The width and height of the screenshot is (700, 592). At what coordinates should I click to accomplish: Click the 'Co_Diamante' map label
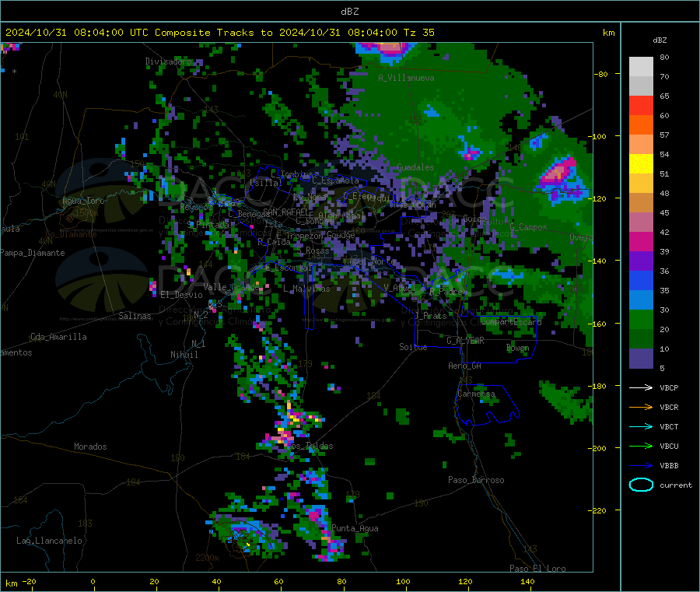coord(71,234)
